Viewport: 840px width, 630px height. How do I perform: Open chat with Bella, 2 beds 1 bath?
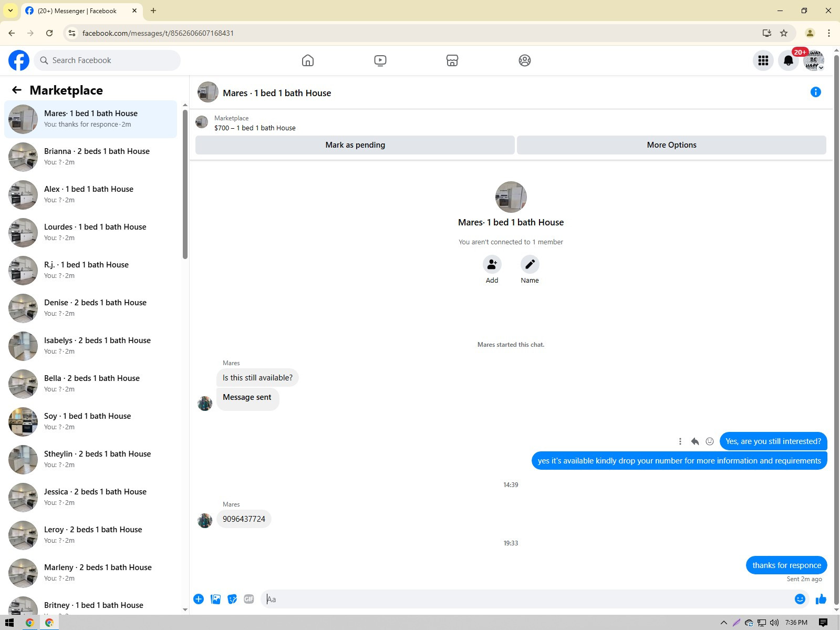coord(91,384)
